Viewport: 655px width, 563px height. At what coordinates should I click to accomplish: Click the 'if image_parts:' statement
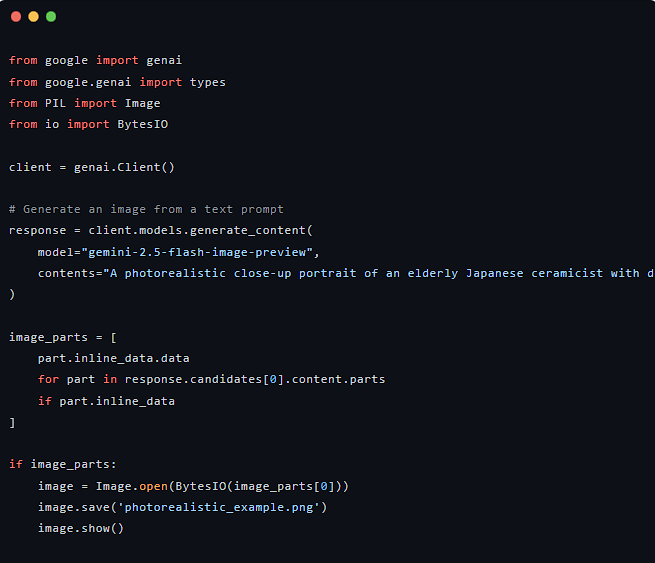[x=63, y=464]
